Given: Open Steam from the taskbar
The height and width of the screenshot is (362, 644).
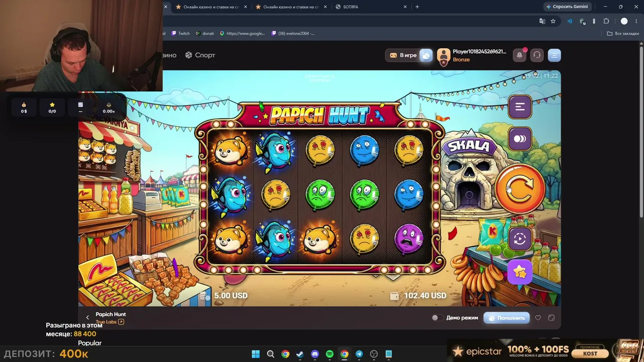Looking at the screenshot, I should [300, 354].
